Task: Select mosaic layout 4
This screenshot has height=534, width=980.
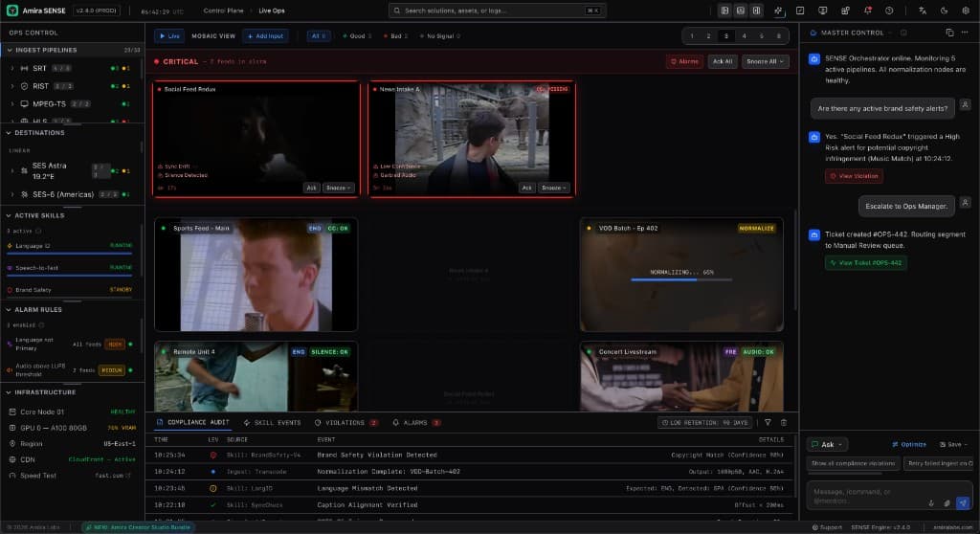Action: pos(744,36)
